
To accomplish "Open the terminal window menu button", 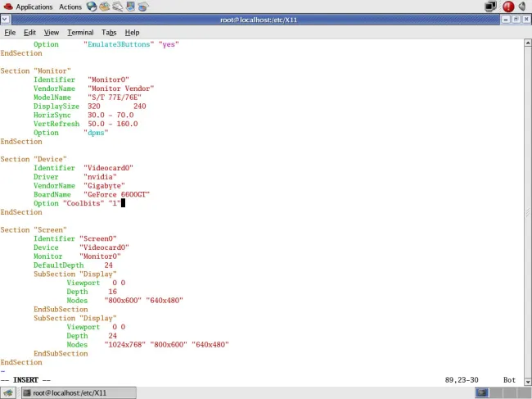I will point(7,20).
